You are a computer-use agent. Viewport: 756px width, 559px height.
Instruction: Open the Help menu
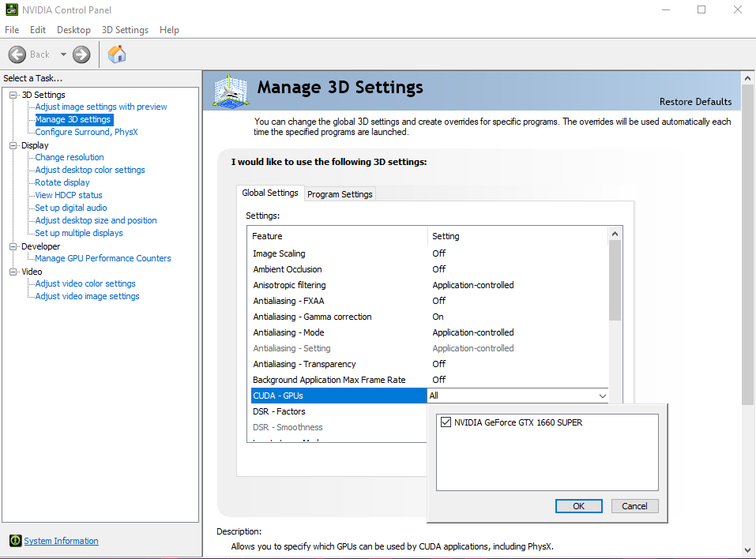pos(169,30)
